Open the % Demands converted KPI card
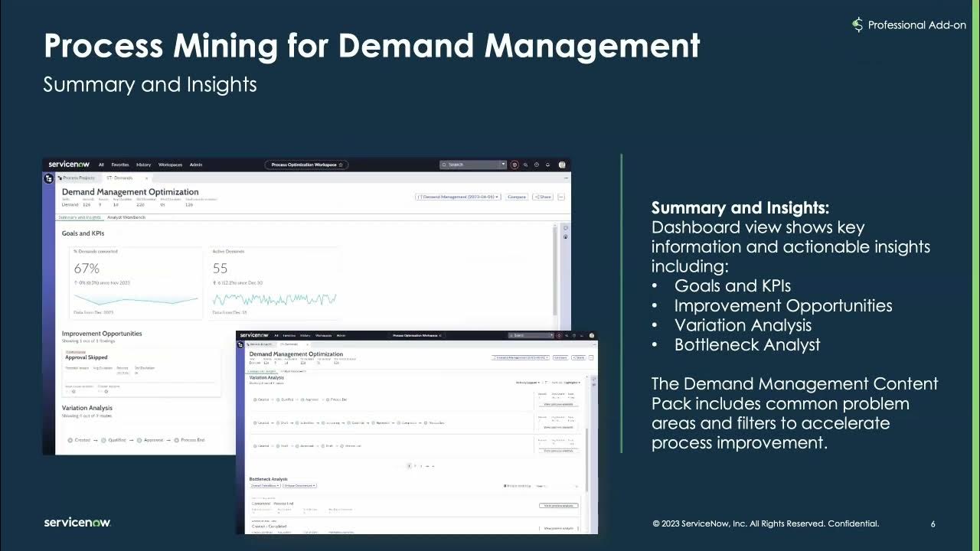The height and width of the screenshot is (551, 980). (x=135, y=282)
